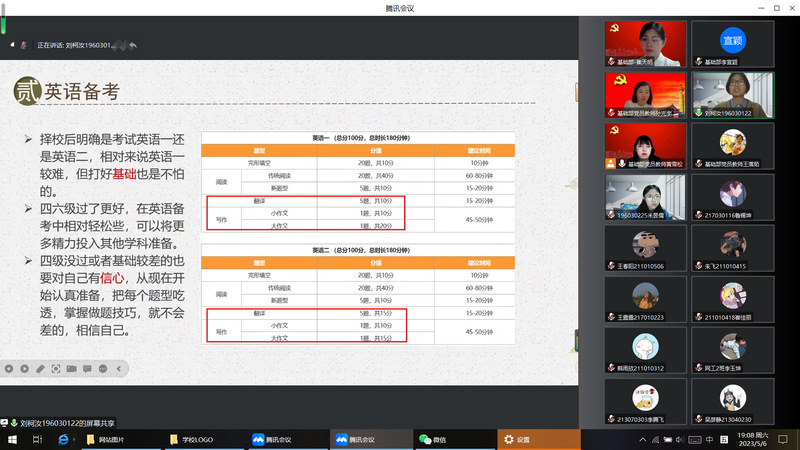The image size is (800, 450).
Task: Click next slide arrow in slideshow toolbar
Action: (x=24, y=368)
